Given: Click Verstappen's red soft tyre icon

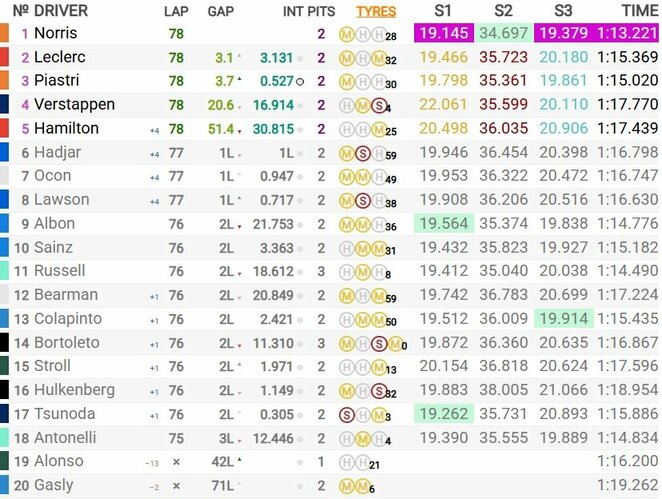Looking at the screenshot, I should (379, 106).
